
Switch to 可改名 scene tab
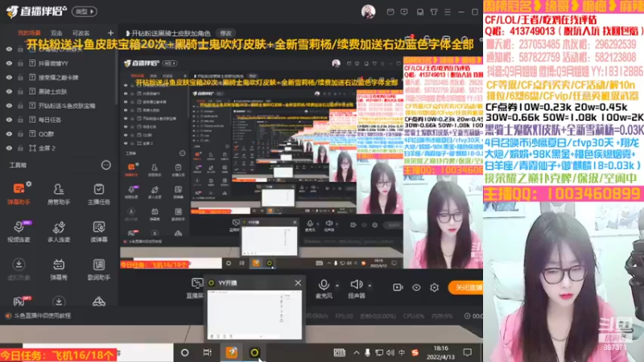(x=80, y=33)
